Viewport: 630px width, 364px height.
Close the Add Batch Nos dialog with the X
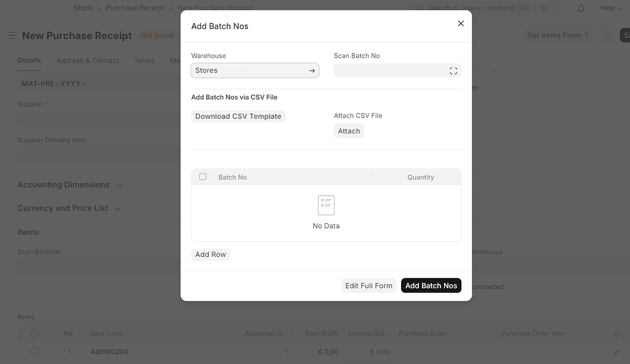[x=460, y=23]
